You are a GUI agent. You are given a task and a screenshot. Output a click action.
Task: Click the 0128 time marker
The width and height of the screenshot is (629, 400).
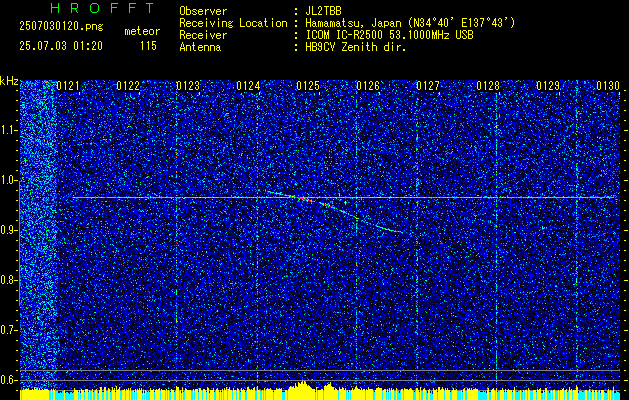pyautogui.click(x=488, y=86)
